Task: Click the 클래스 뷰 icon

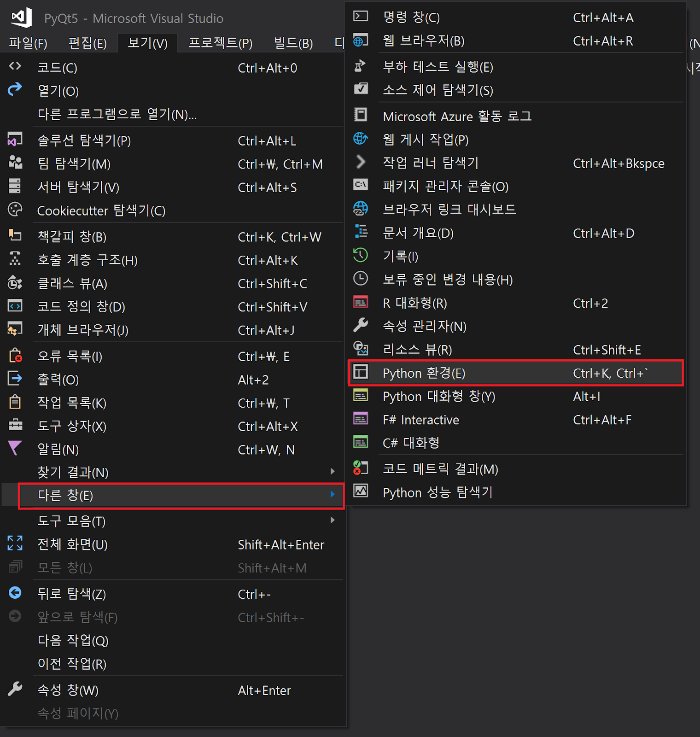Action: [15, 282]
